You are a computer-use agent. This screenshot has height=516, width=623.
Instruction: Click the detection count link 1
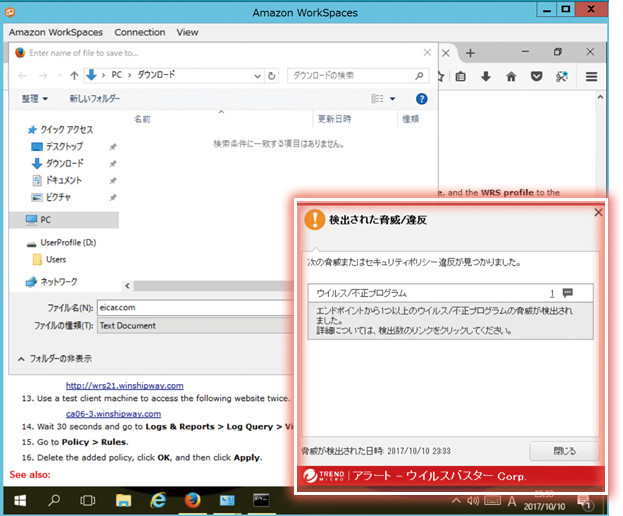pyautogui.click(x=552, y=293)
